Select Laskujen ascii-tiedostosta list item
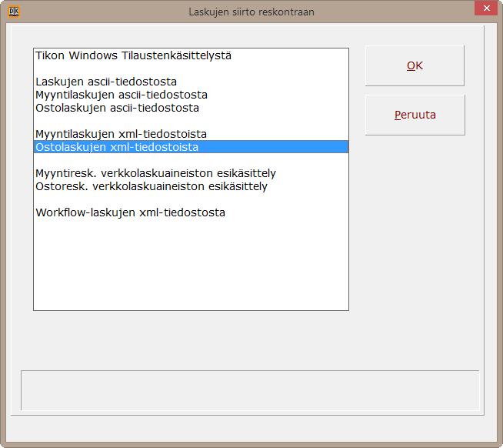 click(191, 82)
